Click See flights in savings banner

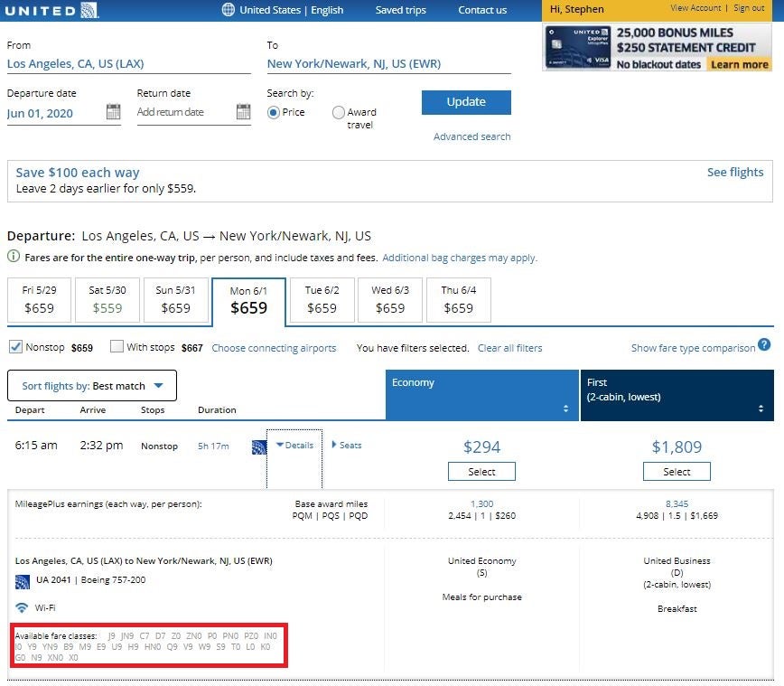coord(735,172)
